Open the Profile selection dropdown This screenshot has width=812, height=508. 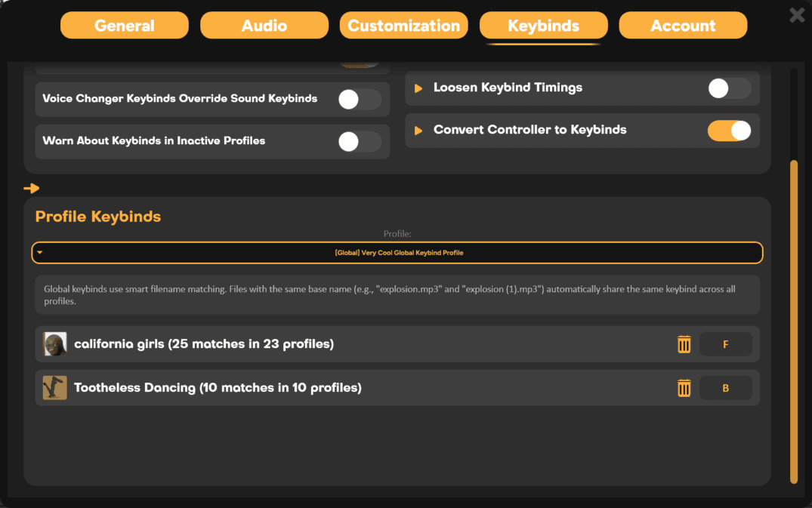coord(397,253)
